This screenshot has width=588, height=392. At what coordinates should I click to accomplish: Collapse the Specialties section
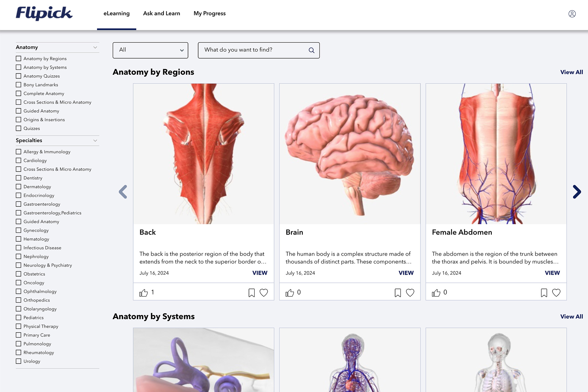96,141
